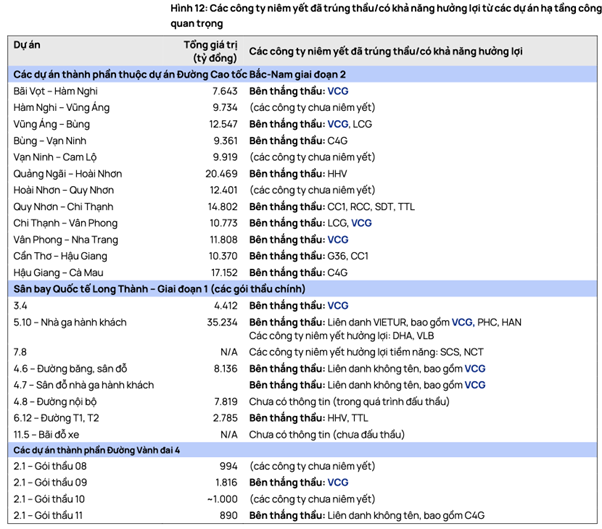This screenshot has width=602, height=529.
Task: Click the value 11.808
Action: click(x=224, y=240)
